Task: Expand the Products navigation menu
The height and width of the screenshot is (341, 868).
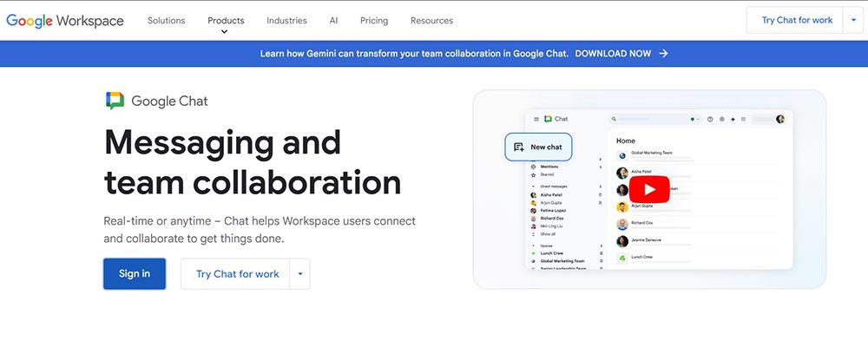Action: tap(226, 21)
